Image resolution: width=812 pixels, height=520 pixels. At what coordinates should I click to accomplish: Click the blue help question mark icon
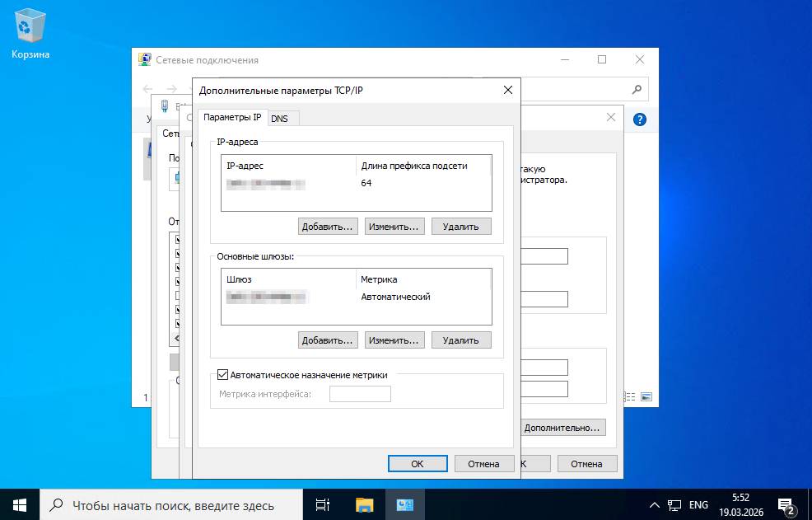point(639,119)
